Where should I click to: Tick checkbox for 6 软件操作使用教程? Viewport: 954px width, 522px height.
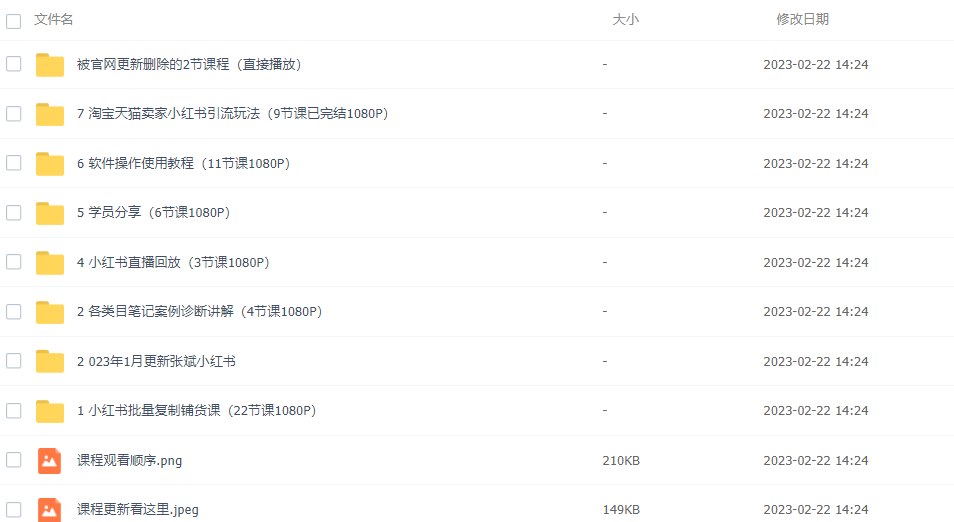(x=13, y=162)
